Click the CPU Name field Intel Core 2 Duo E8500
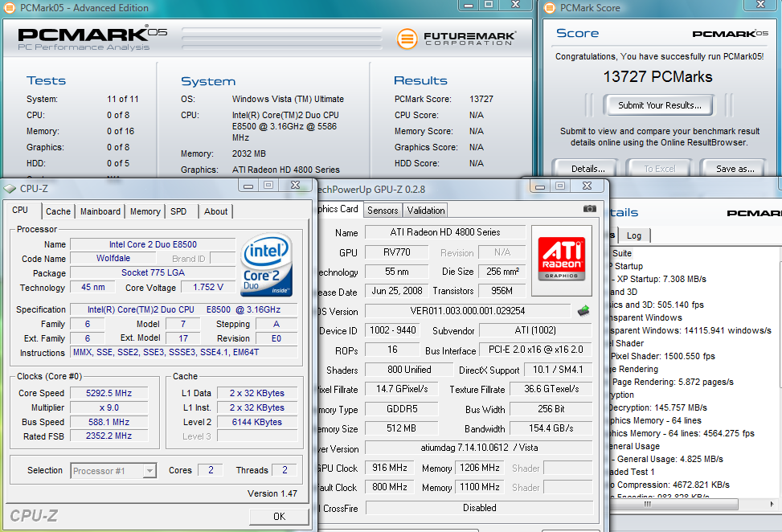The image size is (782, 532). point(153,244)
